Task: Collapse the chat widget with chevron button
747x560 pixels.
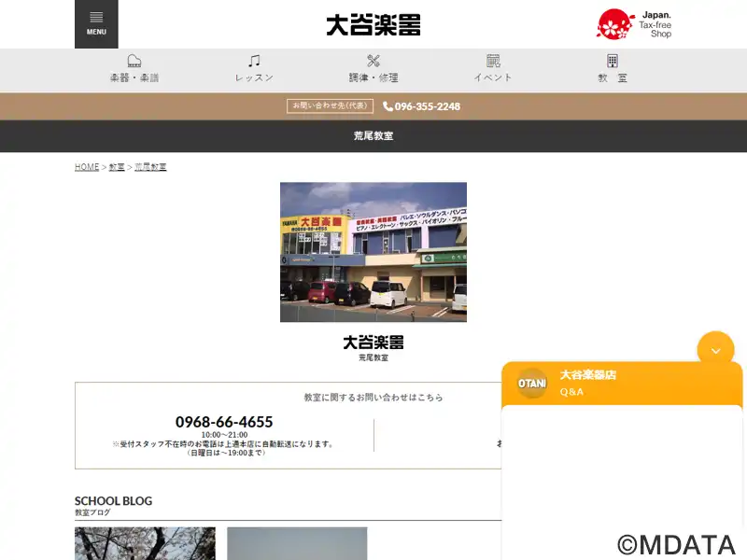Action: (715, 350)
